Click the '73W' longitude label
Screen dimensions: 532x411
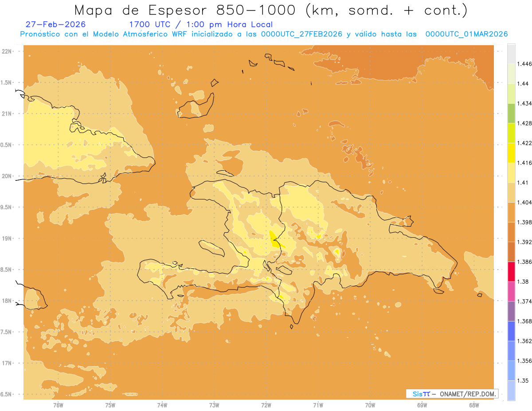214,405
